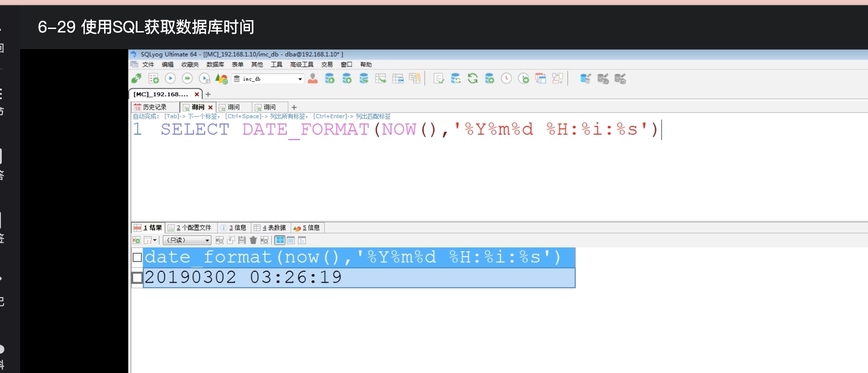Click the trash delete row icon
The width and height of the screenshot is (868, 373).
(x=253, y=240)
